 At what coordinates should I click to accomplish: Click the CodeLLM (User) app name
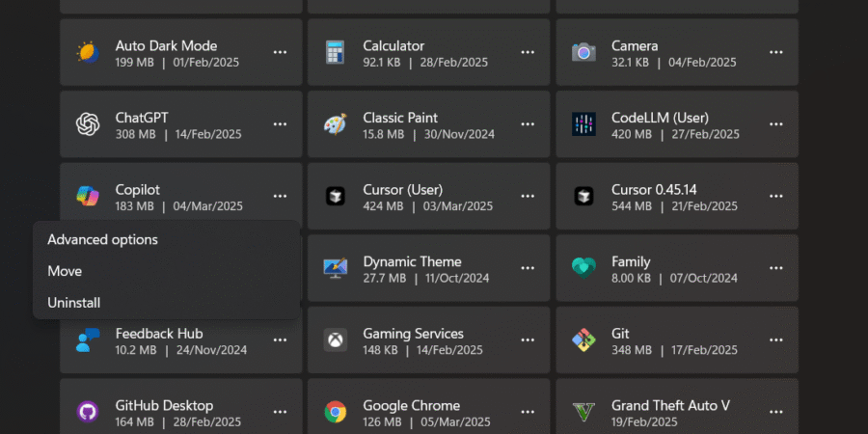pyautogui.click(x=660, y=118)
